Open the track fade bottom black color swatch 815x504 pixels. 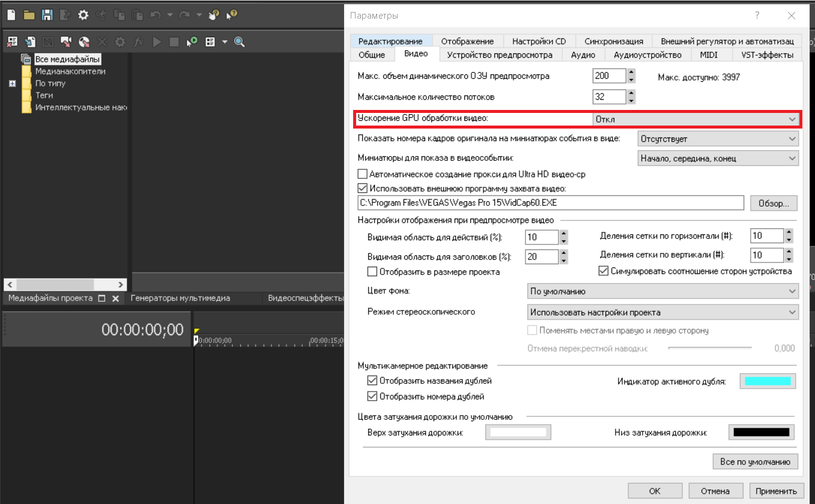pos(762,433)
